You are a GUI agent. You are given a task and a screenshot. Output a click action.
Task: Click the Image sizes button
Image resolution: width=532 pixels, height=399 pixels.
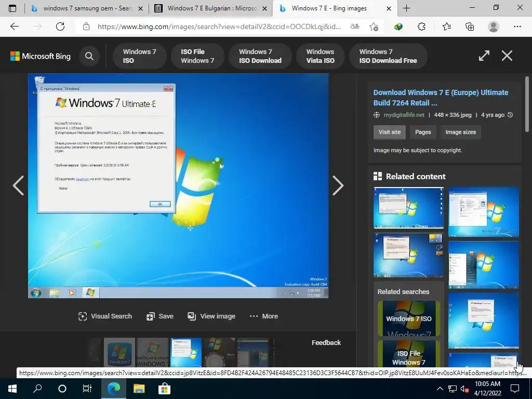pos(460,132)
